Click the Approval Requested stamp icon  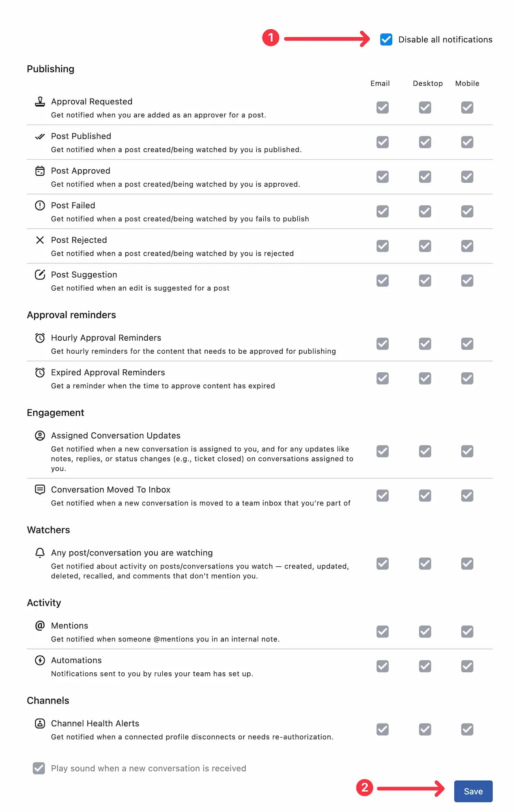click(x=40, y=101)
